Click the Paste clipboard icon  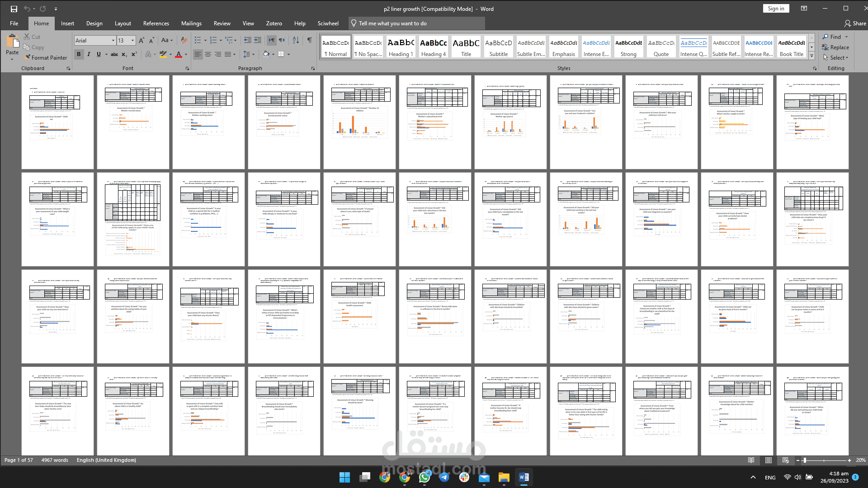12,42
